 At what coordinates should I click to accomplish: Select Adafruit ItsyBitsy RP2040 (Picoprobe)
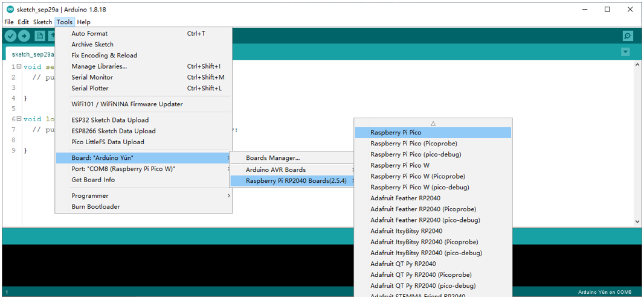point(433,242)
